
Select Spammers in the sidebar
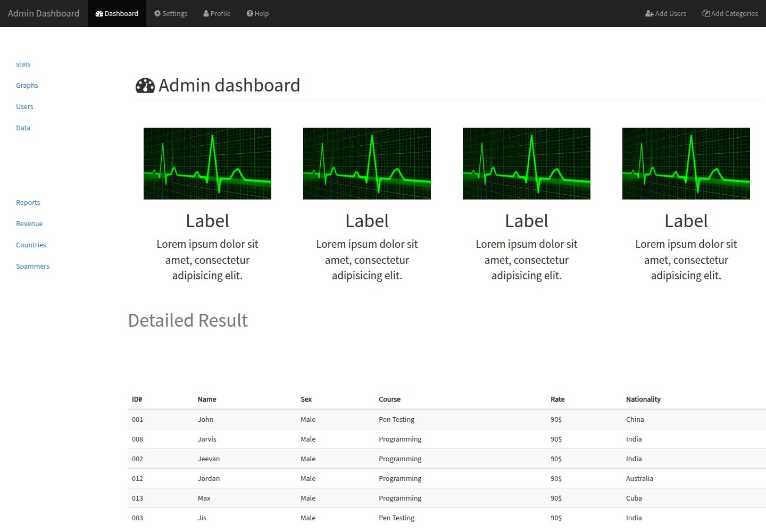tap(32, 266)
